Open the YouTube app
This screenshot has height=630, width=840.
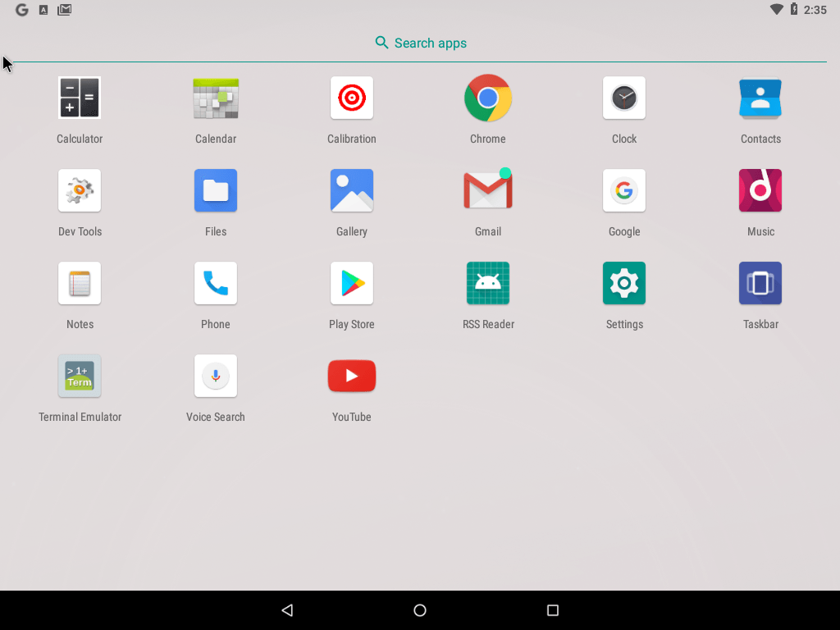351,376
